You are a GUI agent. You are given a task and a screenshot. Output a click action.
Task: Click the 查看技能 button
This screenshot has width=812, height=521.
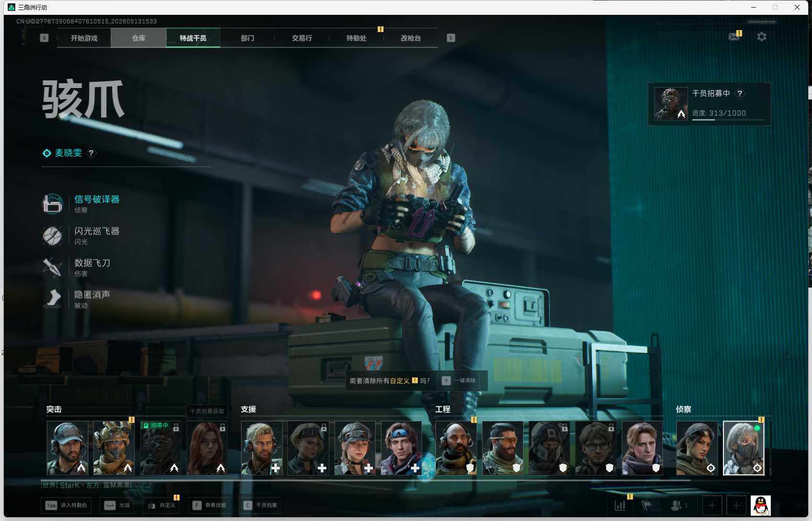(209, 505)
